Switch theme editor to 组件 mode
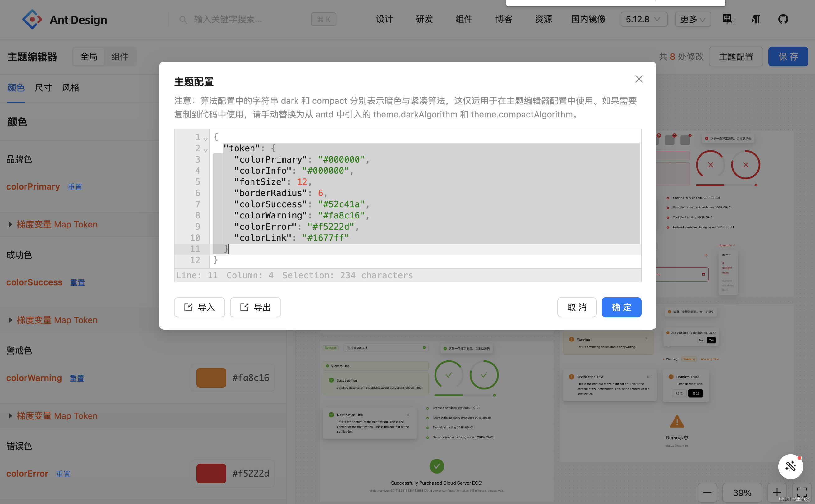 [x=120, y=57]
